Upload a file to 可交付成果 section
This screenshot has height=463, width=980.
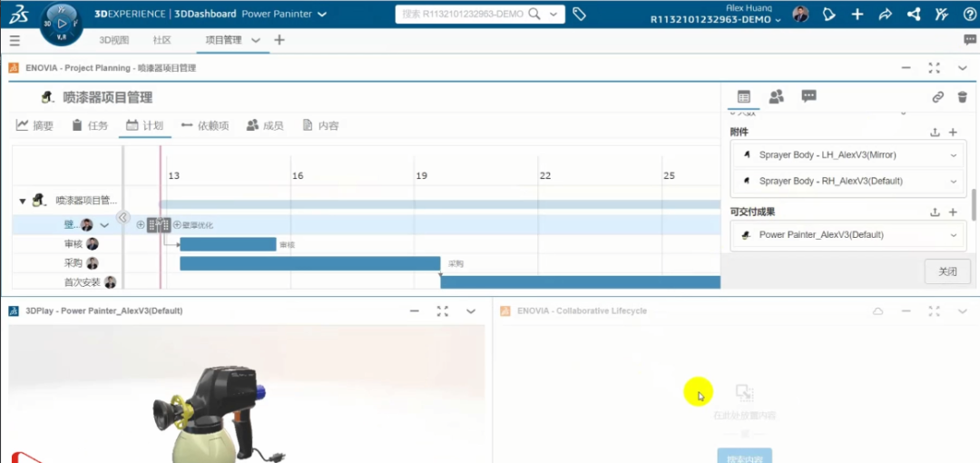(935, 212)
